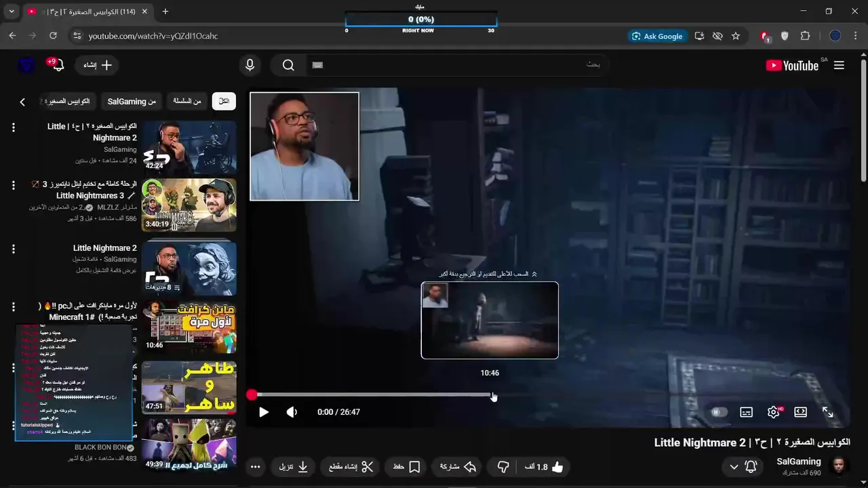The image size is (868, 488).
Task: Open SalGaming channel avatar
Action: tap(839, 466)
